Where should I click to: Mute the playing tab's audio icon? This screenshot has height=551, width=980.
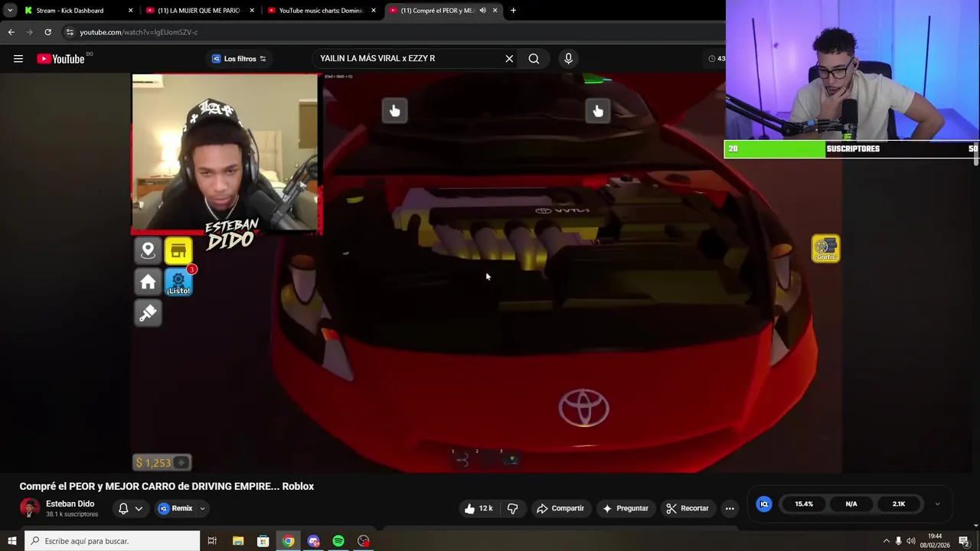pyautogui.click(x=482, y=11)
